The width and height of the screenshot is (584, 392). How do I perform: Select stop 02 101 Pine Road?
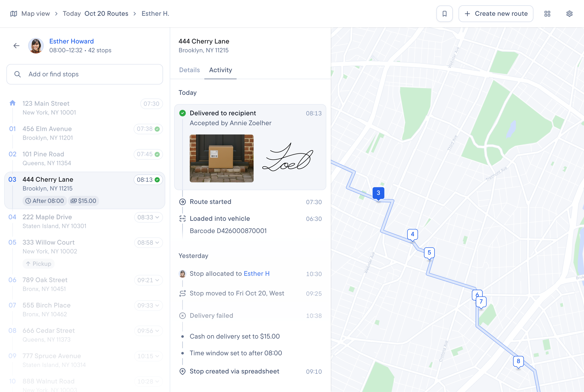85,158
